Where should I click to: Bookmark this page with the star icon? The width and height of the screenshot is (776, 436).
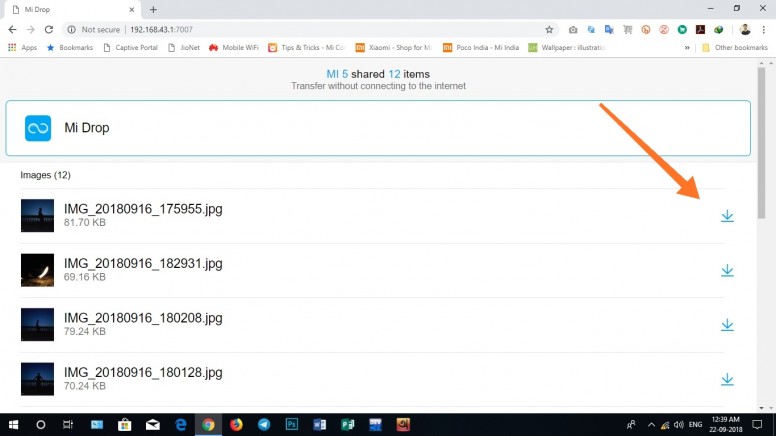pyautogui.click(x=549, y=30)
